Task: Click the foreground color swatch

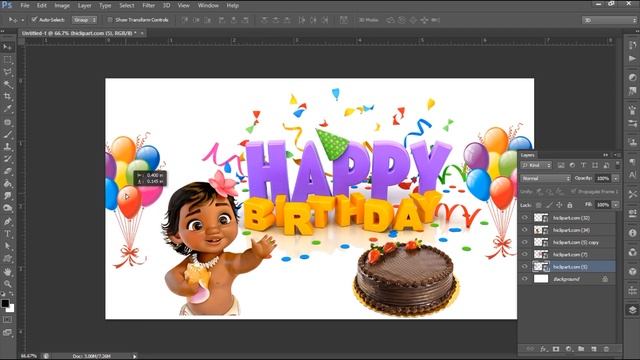Action: pyautogui.click(x=5, y=303)
